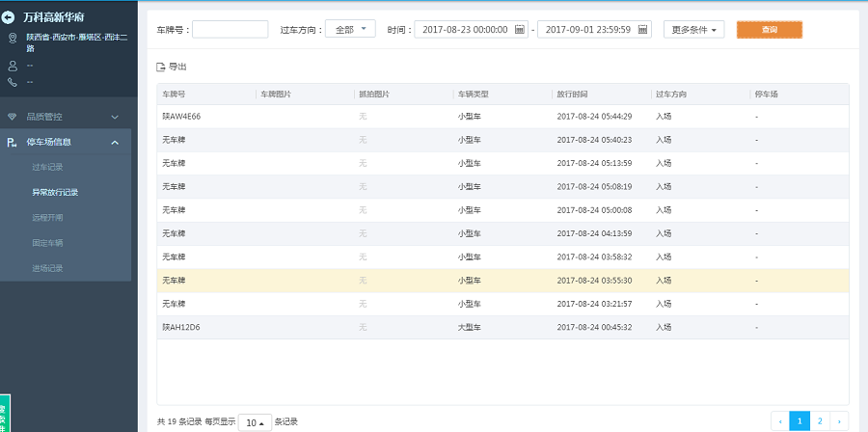Image resolution: width=868 pixels, height=432 pixels.
Task: Click the location pin icon in sidebar
Action: pos(13,39)
